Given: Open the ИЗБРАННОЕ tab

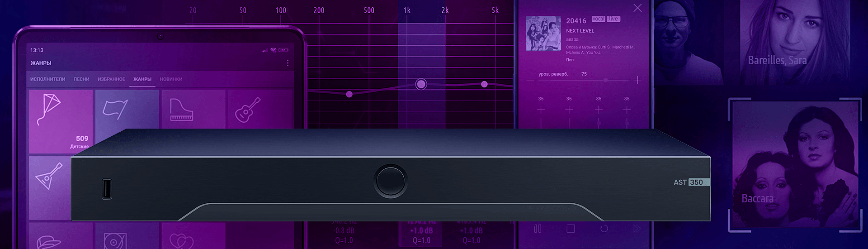Looking at the screenshot, I should (x=111, y=79).
